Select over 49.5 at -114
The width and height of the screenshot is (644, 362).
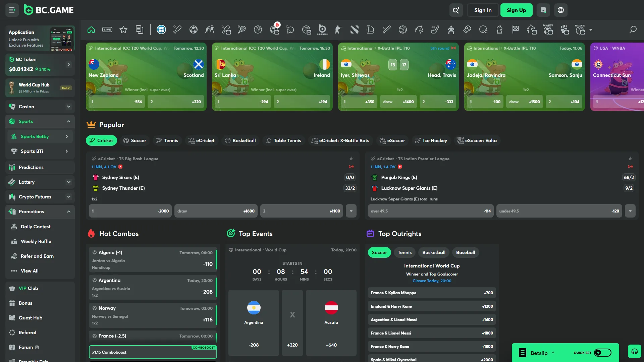tap(430, 211)
